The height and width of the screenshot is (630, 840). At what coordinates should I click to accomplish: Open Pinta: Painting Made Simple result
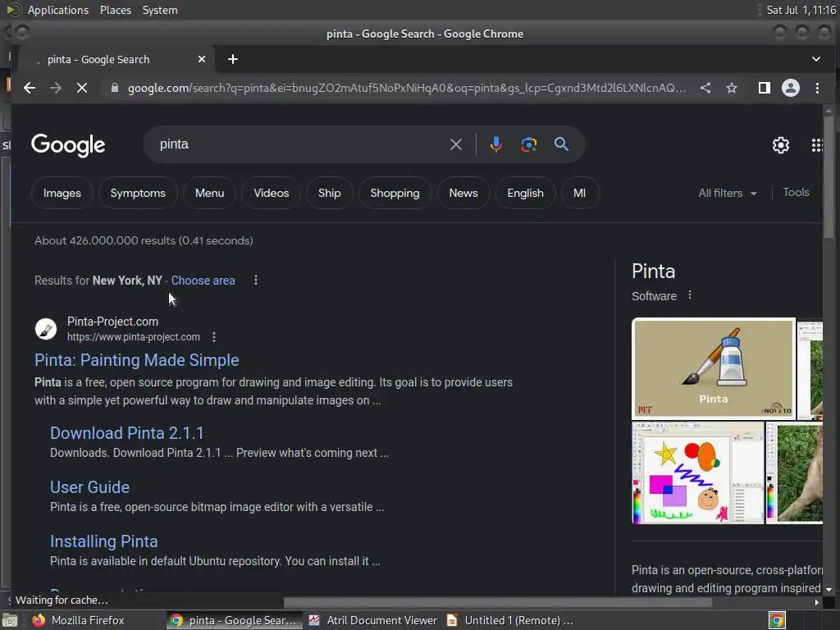pos(137,360)
